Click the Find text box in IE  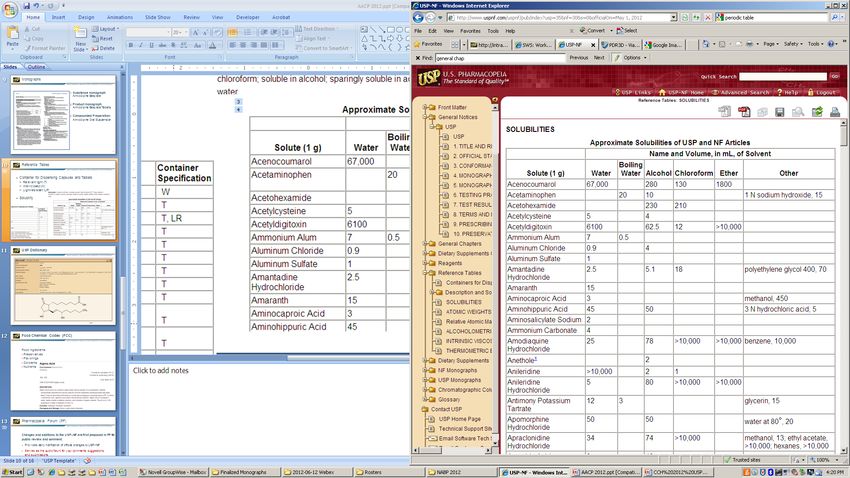[499, 58]
